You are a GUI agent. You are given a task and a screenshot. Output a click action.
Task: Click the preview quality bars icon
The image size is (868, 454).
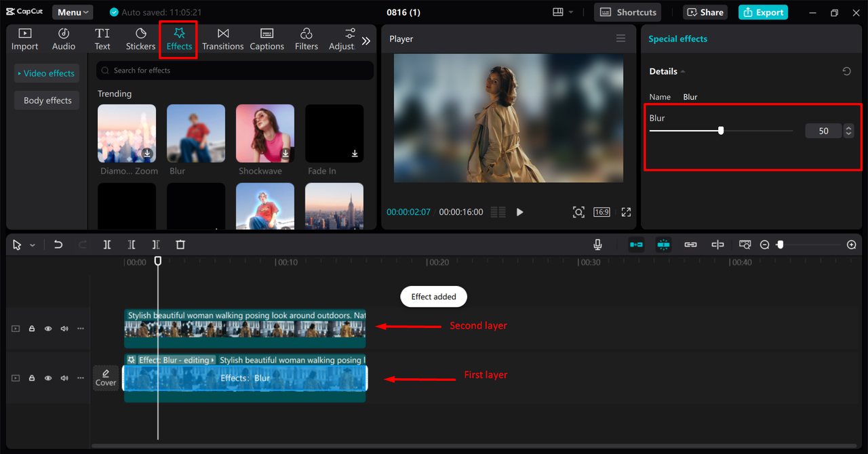click(498, 212)
